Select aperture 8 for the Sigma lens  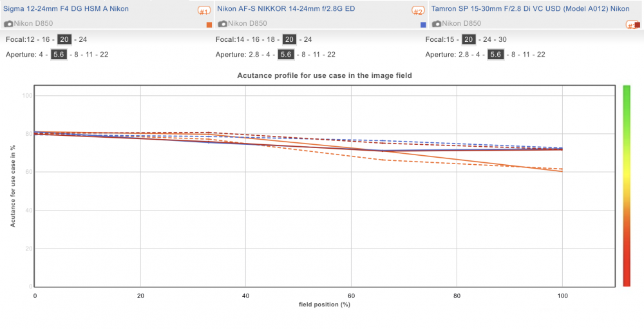(77, 54)
